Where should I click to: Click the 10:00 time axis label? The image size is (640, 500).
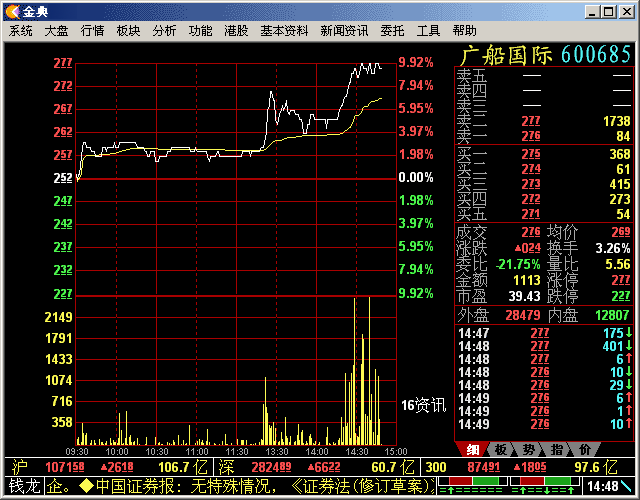click(117, 452)
